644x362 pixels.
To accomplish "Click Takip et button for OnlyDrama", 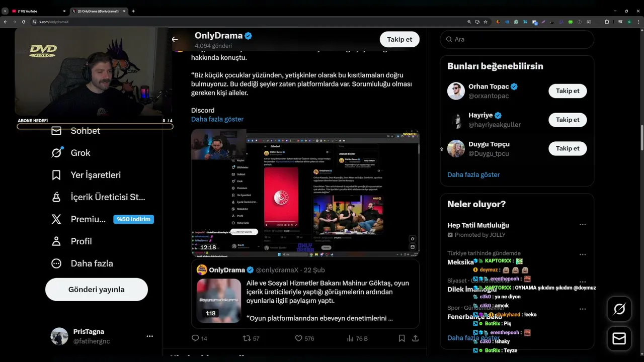I will click(399, 39).
